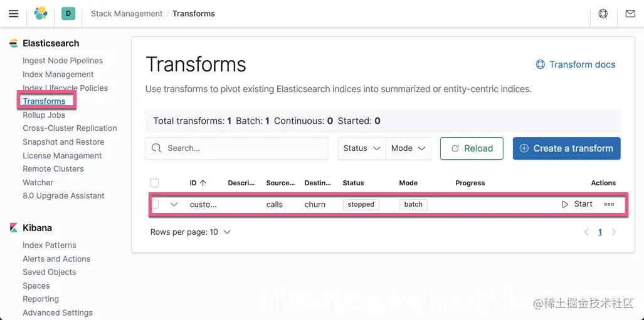The height and width of the screenshot is (320, 644).
Task: Open the mail newsfeed icon
Action: point(630,13)
